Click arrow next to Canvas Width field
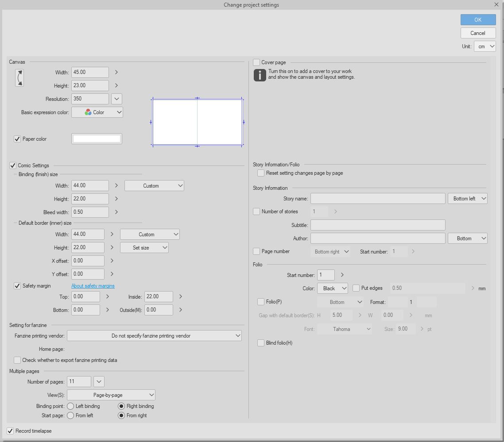 [116, 72]
